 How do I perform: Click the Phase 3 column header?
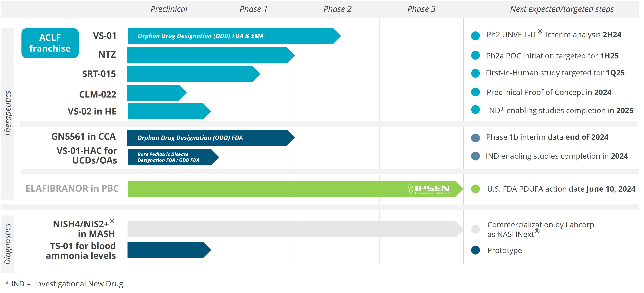422,9
